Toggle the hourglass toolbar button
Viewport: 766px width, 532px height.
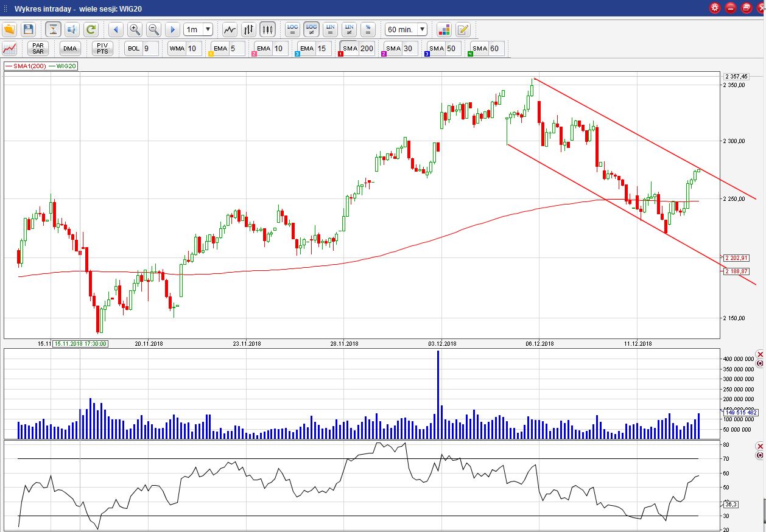(x=53, y=29)
